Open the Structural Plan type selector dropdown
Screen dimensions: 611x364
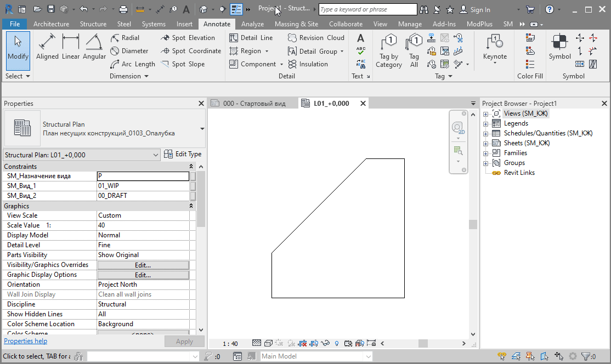pyautogui.click(x=202, y=129)
